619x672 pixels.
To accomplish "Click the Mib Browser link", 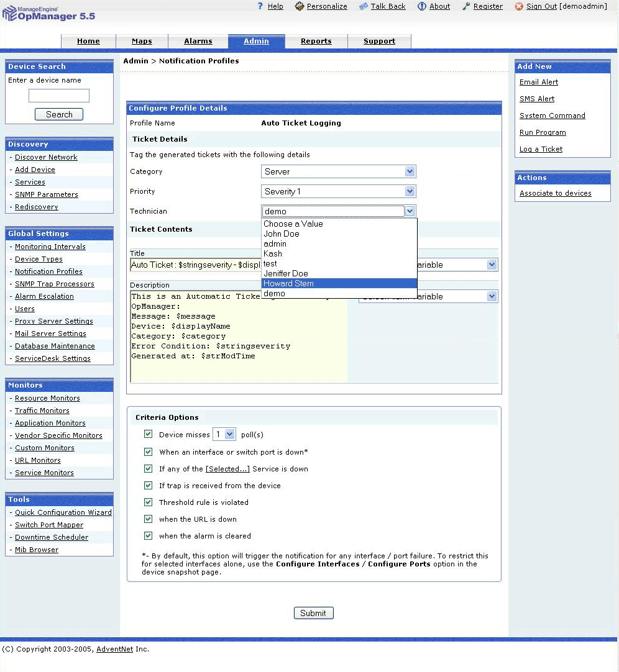I will pyautogui.click(x=37, y=550).
